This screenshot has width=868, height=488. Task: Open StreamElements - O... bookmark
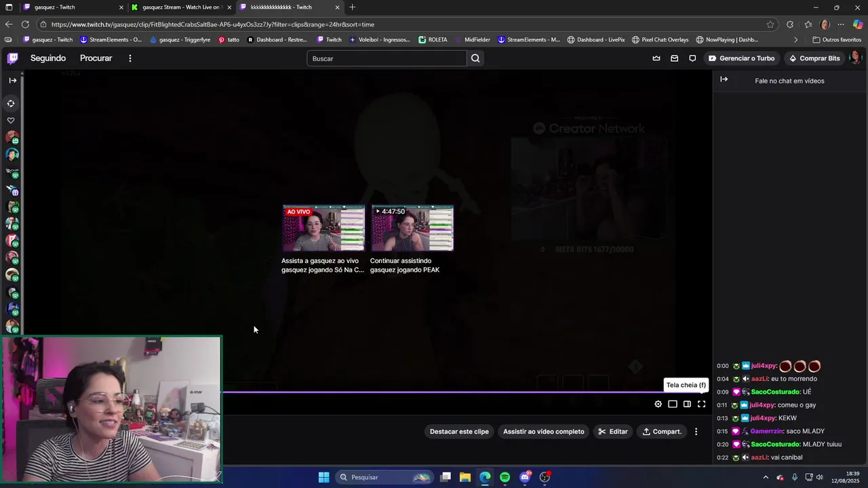point(111,40)
